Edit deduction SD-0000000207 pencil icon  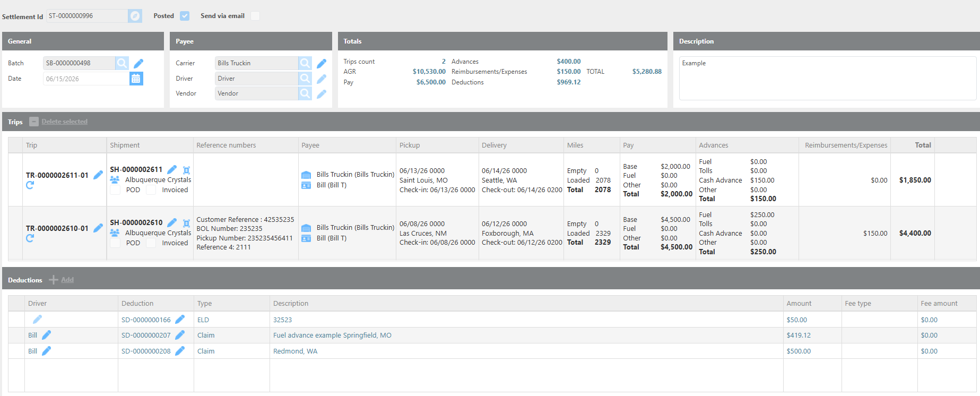coord(180,335)
